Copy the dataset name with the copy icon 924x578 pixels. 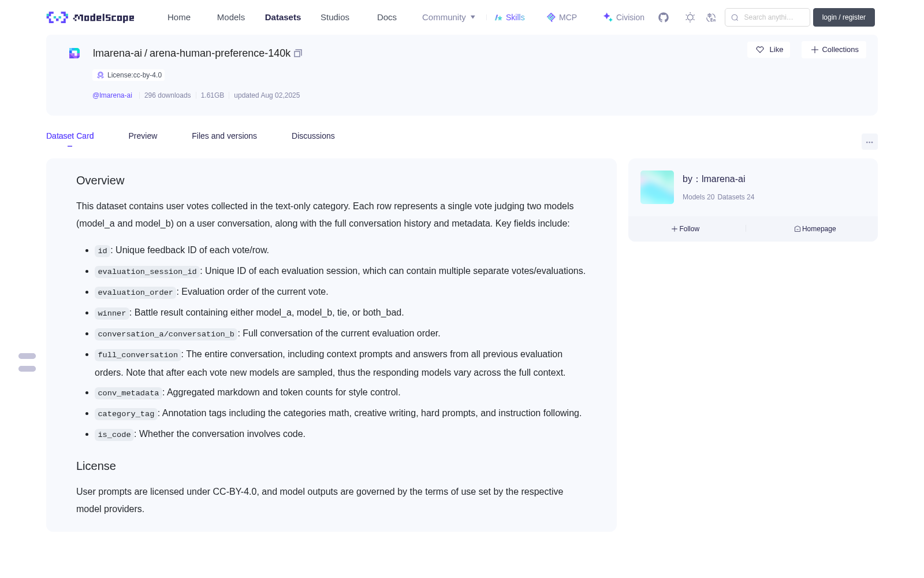coord(298,53)
